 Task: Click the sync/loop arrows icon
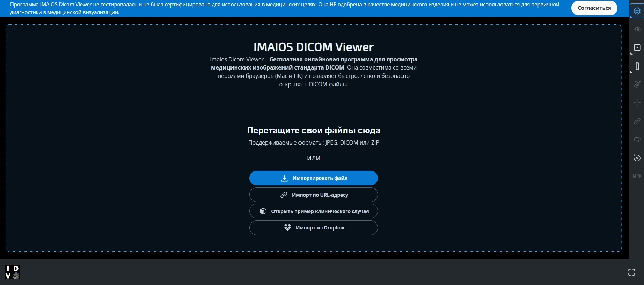637,139
